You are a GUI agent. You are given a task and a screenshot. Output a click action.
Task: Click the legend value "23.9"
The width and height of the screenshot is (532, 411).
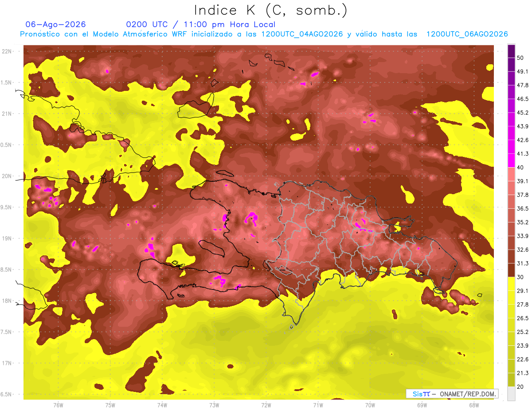[522, 346]
